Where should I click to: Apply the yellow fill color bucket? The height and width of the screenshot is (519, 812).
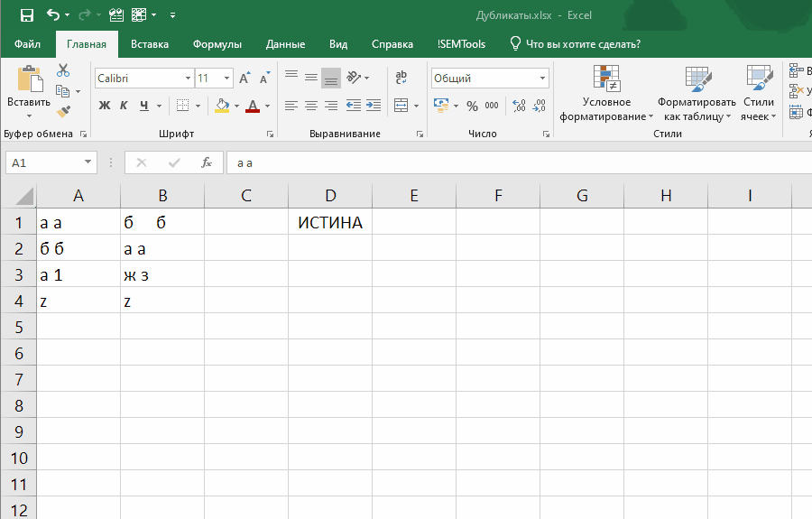pyautogui.click(x=222, y=106)
